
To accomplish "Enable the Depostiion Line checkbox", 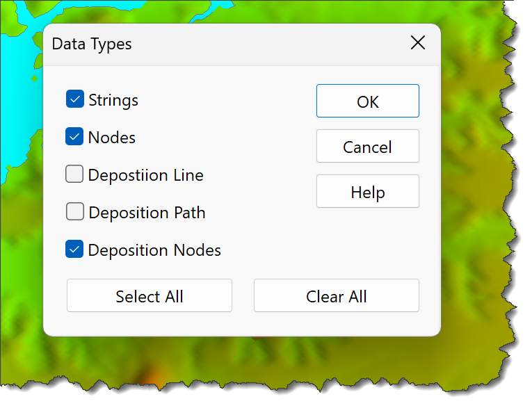I will [x=75, y=174].
